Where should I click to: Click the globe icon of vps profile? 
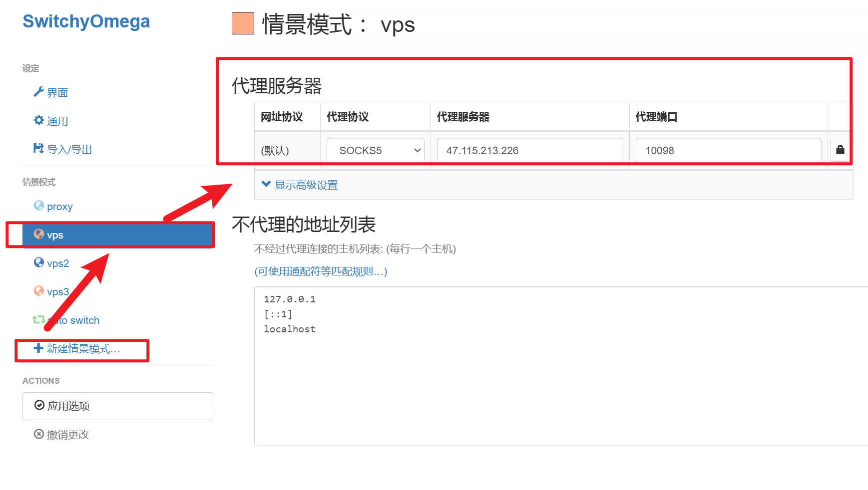click(38, 234)
